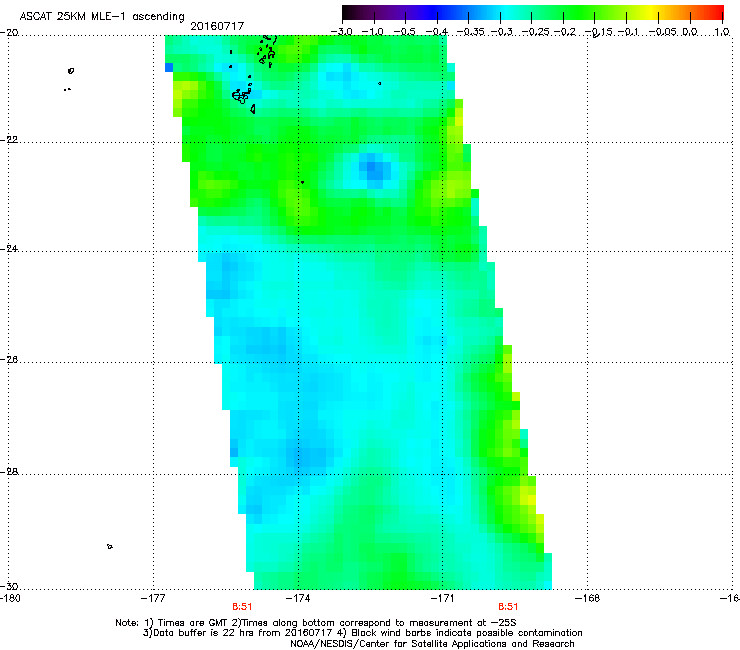
Task: Click the -180 longitude axis label
Action: [x=10, y=598]
